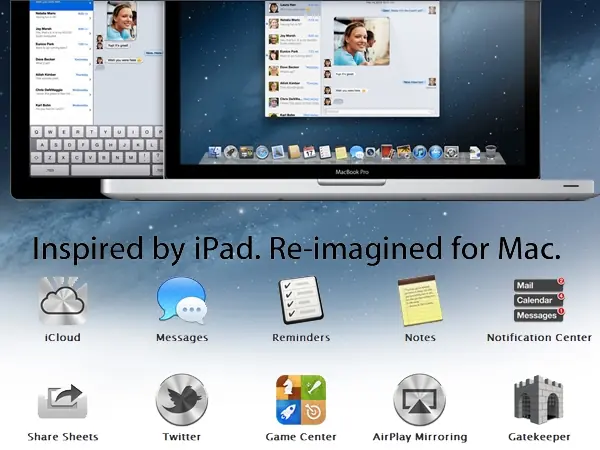600x450 pixels.
Task: Tap the chevron on iPad Ailish Kimber row
Action: (90, 79)
